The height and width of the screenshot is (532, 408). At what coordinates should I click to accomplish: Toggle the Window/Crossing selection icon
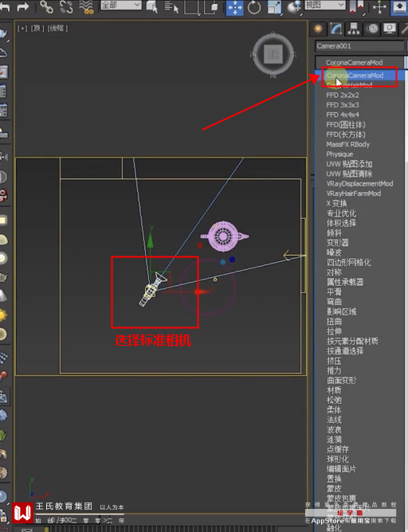(211, 7)
